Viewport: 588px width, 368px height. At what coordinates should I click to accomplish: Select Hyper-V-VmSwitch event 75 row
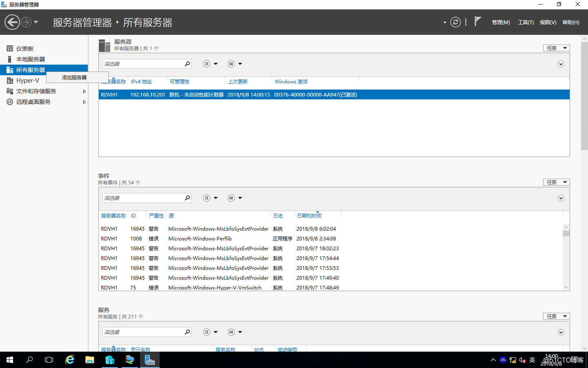331,287
